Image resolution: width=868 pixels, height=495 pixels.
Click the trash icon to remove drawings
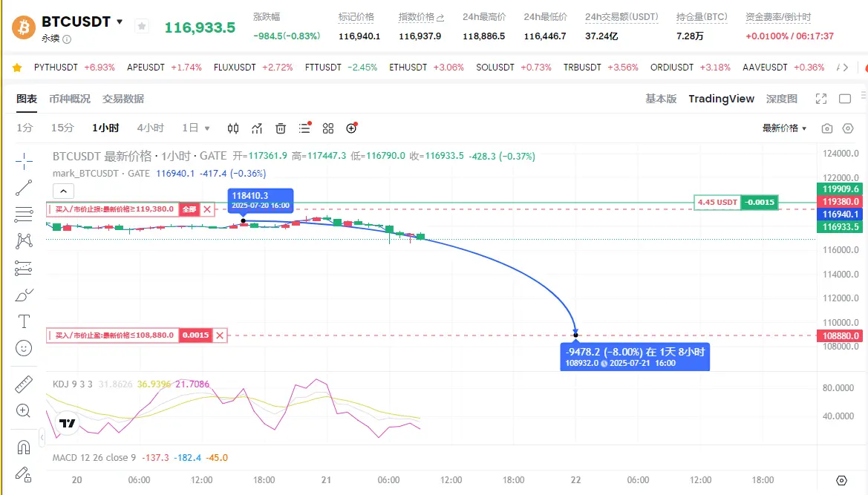(281, 128)
